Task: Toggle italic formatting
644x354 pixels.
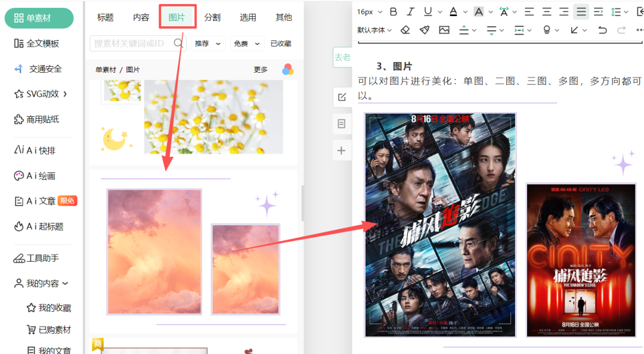Action: [410, 11]
